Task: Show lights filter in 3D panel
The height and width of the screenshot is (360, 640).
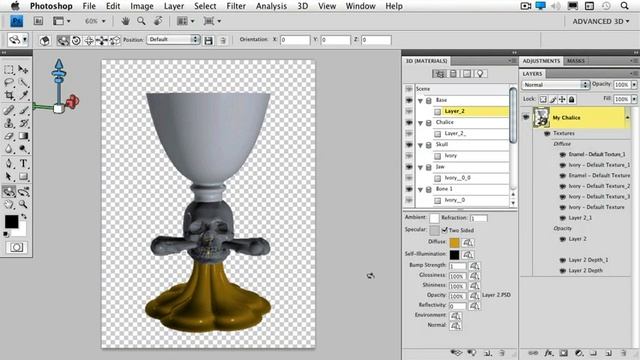Action: (x=480, y=73)
